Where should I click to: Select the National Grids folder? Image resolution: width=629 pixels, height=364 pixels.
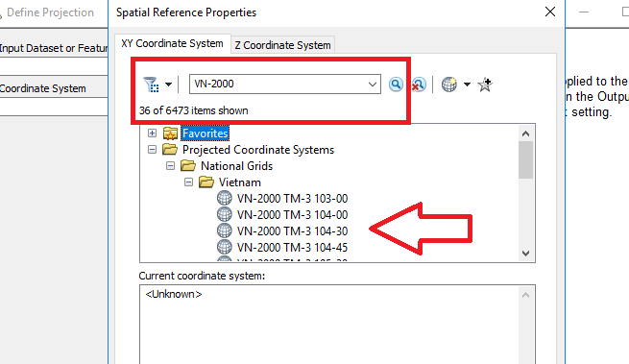click(x=236, y=166)
